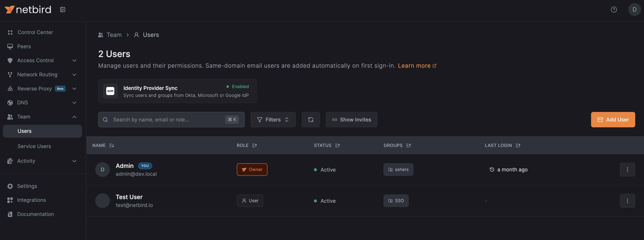Image resolution: width=644 pixels, height=240 pixels.
Task: Click the sshers group tag
Action: coord(398,170)
